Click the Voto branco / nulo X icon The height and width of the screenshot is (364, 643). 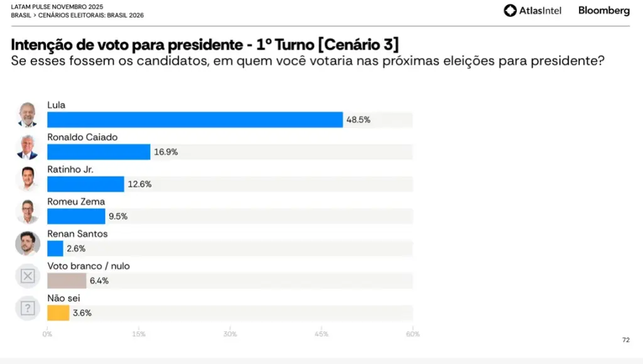[28, 276]
